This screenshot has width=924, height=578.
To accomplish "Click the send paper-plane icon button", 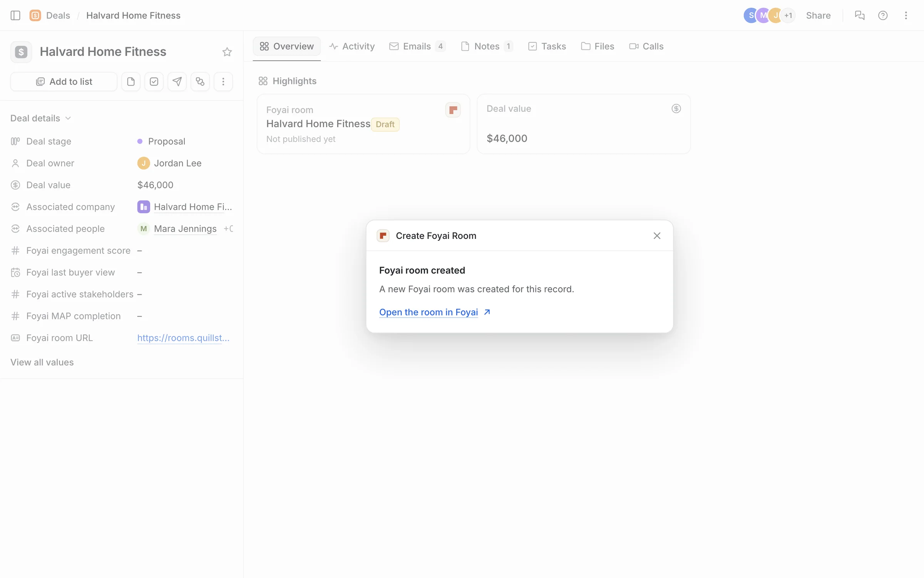I will tap(177, 82).
